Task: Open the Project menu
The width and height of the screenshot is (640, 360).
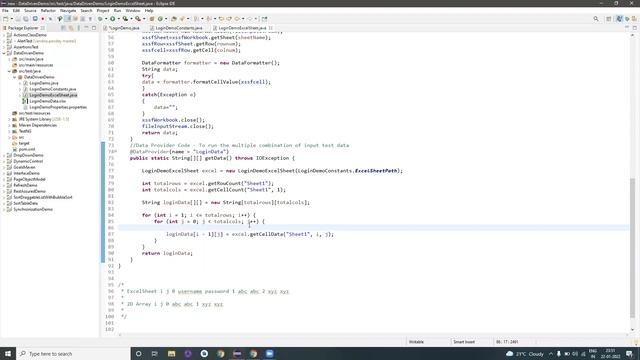Action: 103,11
